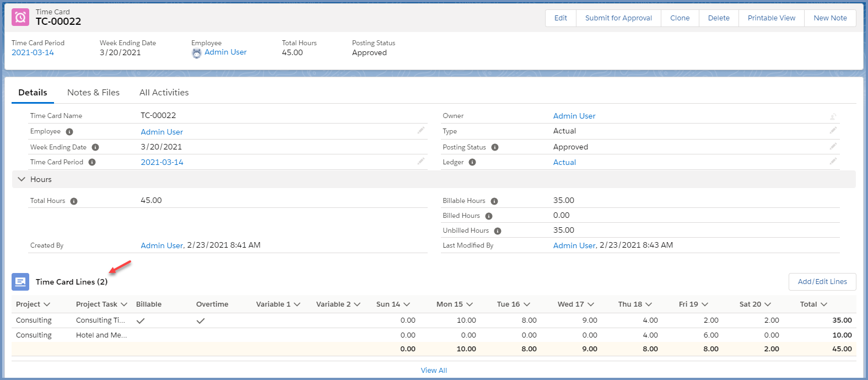868x380 pixels.
Task: Collapse the Hours section
Action: (x=21, y=179)
